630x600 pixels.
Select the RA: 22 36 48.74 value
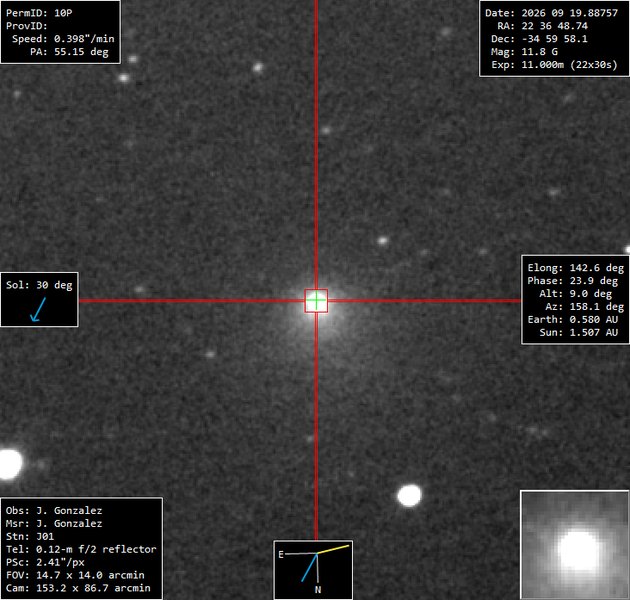542,26
